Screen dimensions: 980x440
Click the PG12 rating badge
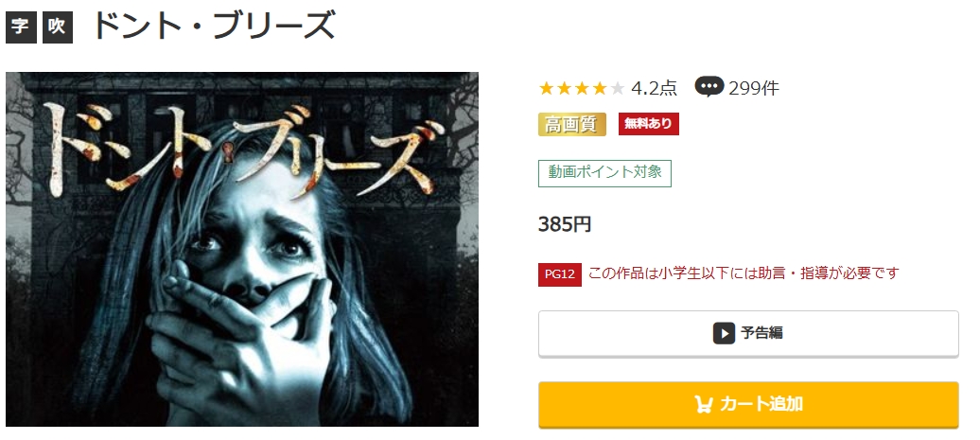pos(559,274)
